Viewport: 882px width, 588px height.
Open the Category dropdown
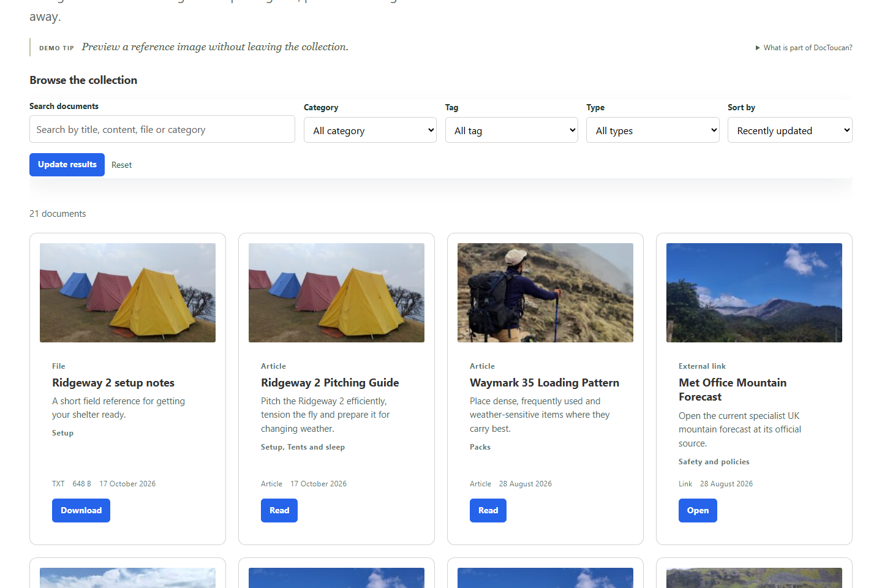point(370,130)
